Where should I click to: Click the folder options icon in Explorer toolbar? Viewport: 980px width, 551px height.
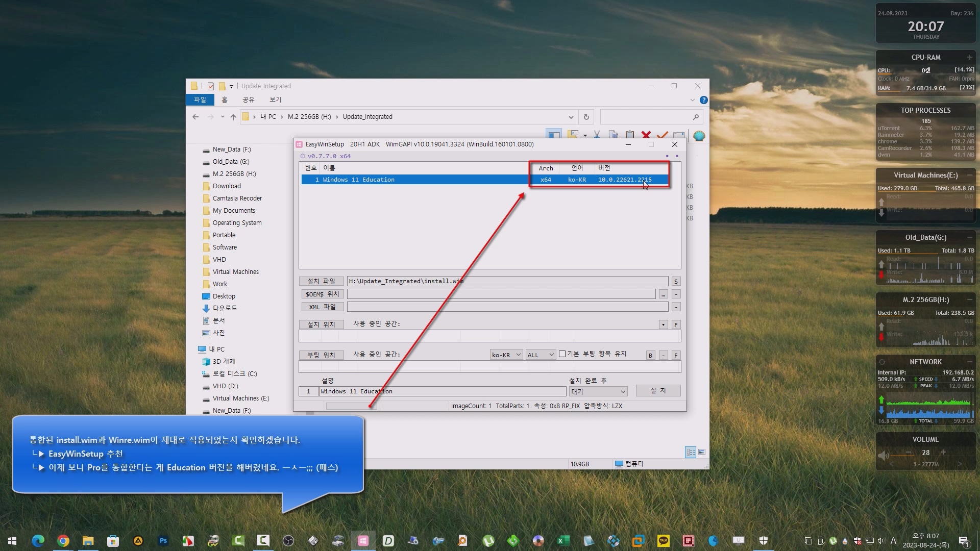[574, 135]
